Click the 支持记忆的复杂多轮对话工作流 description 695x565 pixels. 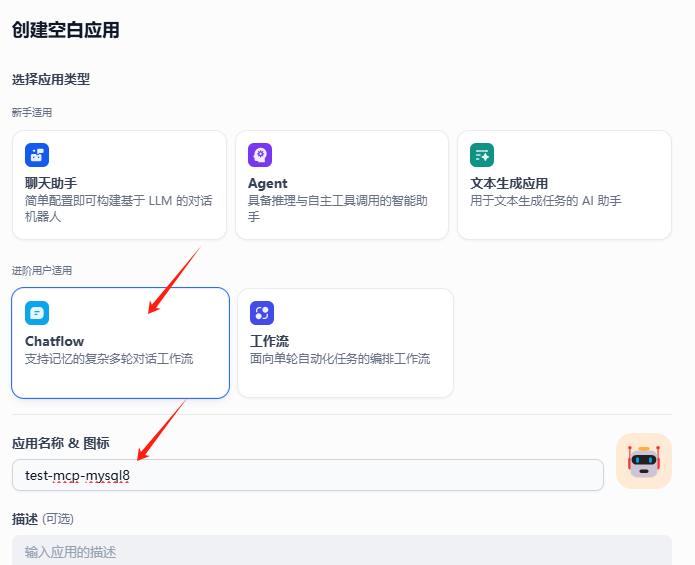(109, 358)
